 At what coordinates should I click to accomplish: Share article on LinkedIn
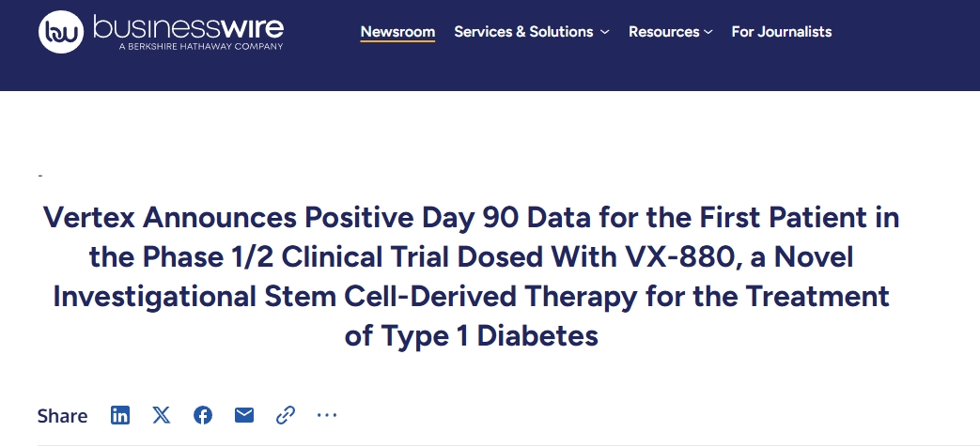(120, 415)
